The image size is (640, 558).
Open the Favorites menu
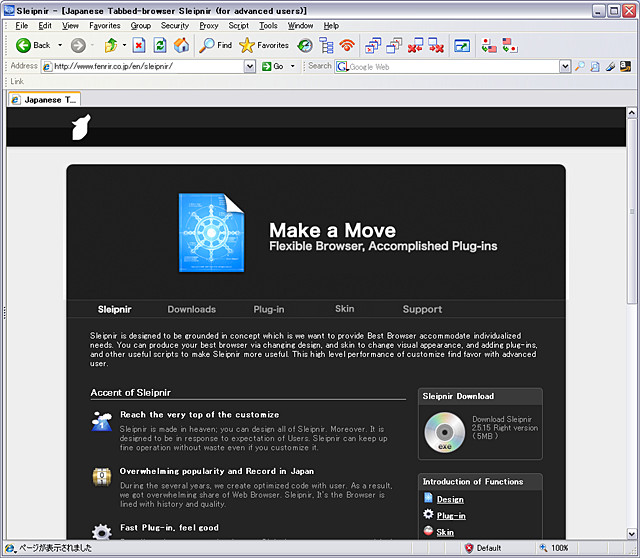click(x=105, y=26)
